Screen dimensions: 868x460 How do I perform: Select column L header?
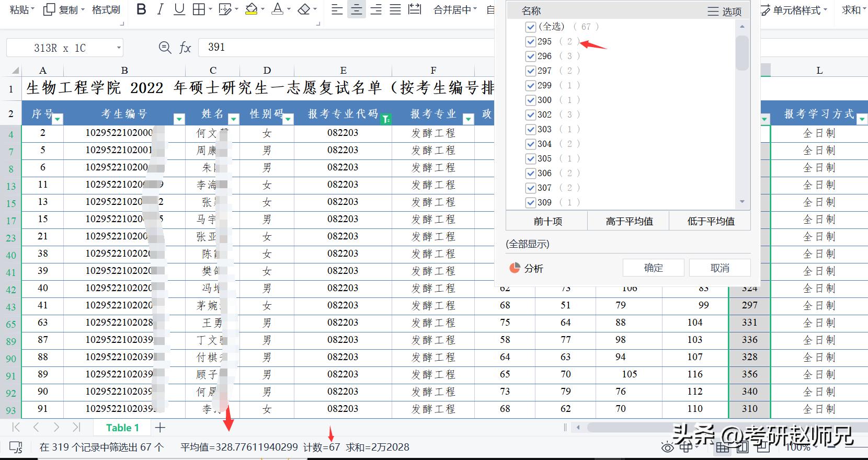click(819, 71)
